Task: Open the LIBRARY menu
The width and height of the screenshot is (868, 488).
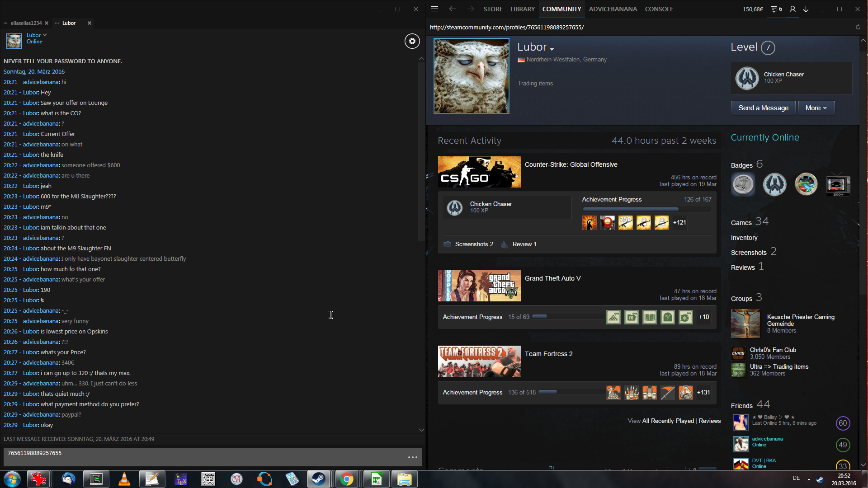Action: click(522, 9)
